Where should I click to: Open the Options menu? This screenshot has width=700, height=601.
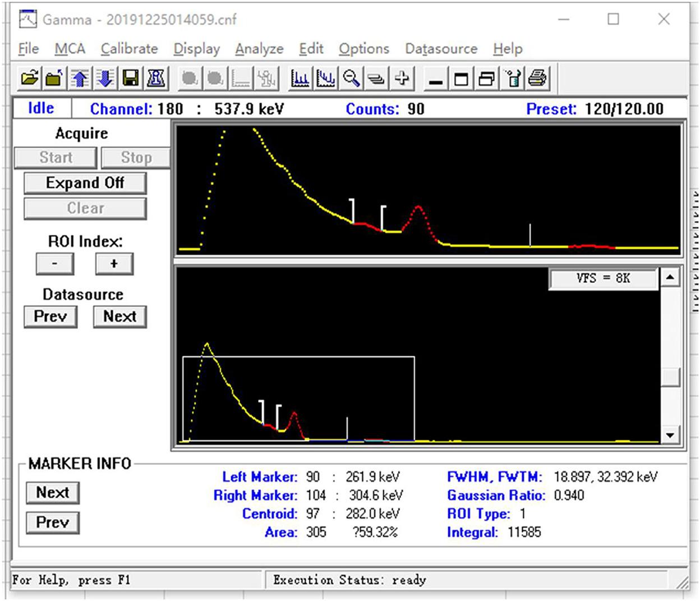(x=363, y=49)
